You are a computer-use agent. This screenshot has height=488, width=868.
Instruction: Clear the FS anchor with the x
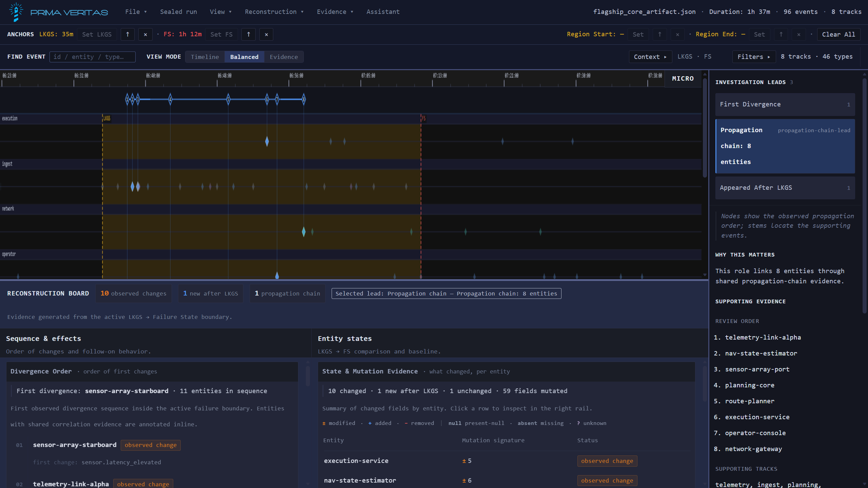click(266, 34)
